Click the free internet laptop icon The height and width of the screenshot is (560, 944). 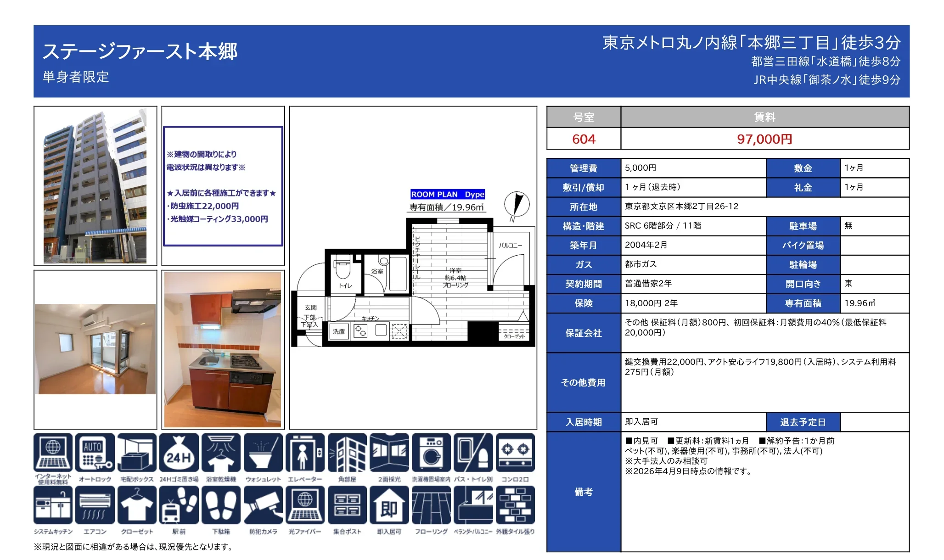[53, 453]
